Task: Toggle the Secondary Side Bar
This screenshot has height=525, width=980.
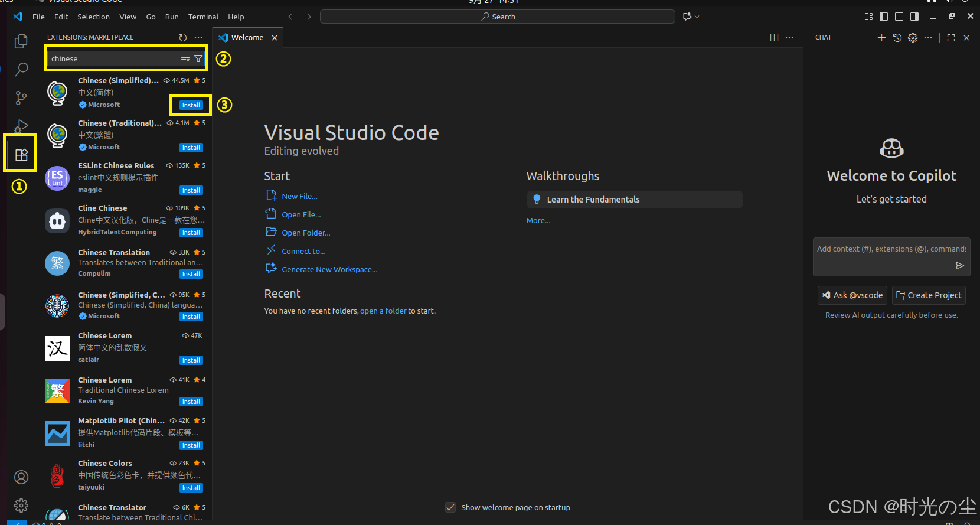Action: click(914, 17)
